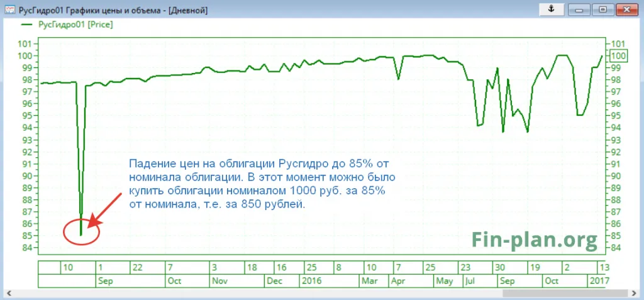Restore the chart window size
The height and width of the screenshot is (300, 644).
point(602,9)
